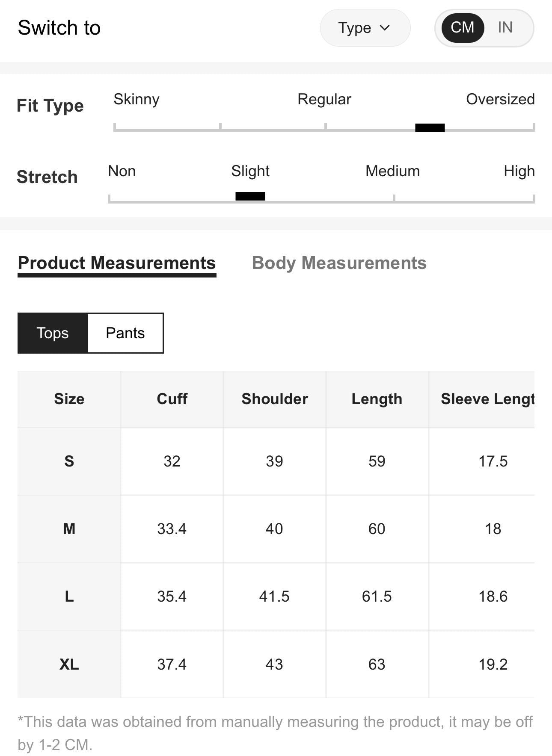The height and width of the screenshot is (756, 552).
Task: Select the CM unit option
Action: 463,27
